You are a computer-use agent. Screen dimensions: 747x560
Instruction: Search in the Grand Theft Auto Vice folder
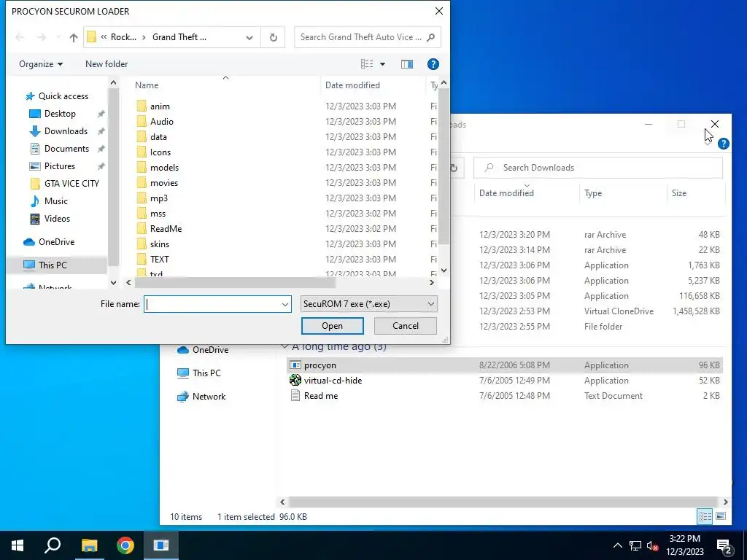pyautogui.click(x=367, y=37)
